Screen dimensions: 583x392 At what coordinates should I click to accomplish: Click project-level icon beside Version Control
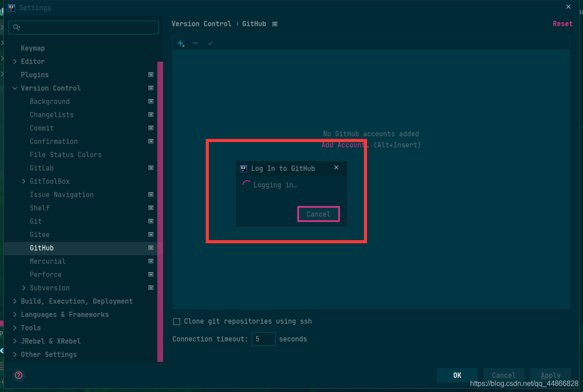(151, 88)
